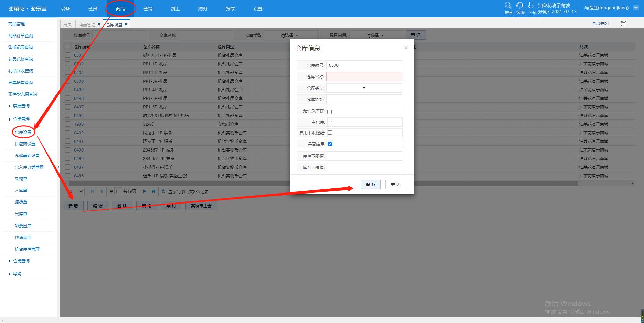The image size is (644, 323).
Task: Open the 会员 top menu
Action: (x=93, y=9)
